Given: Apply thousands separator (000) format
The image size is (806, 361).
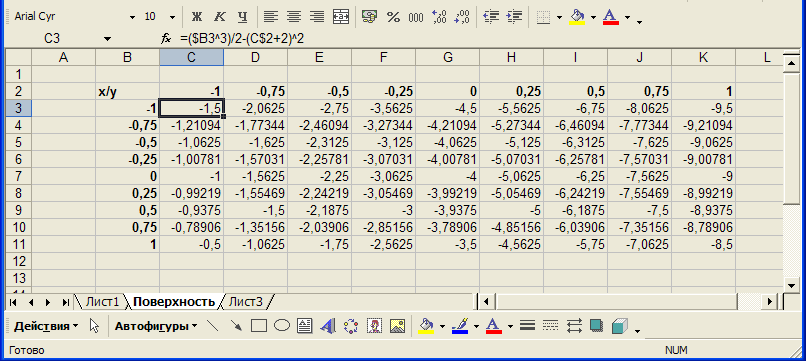Looking at the screenshot, I should 416,17.
